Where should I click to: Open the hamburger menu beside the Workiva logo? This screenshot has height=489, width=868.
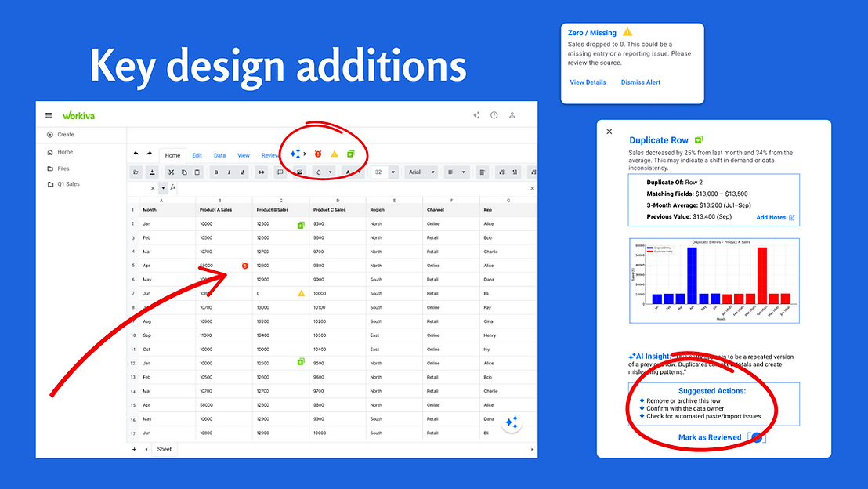tap(49, 115)
